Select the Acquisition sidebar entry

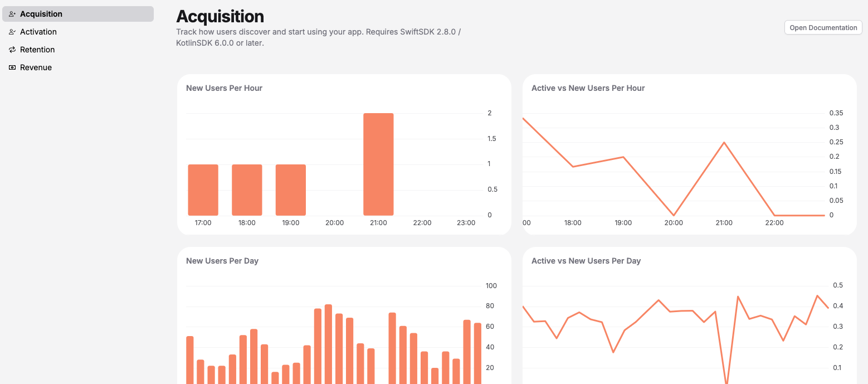pyautogui.click(x=41, y=13)
